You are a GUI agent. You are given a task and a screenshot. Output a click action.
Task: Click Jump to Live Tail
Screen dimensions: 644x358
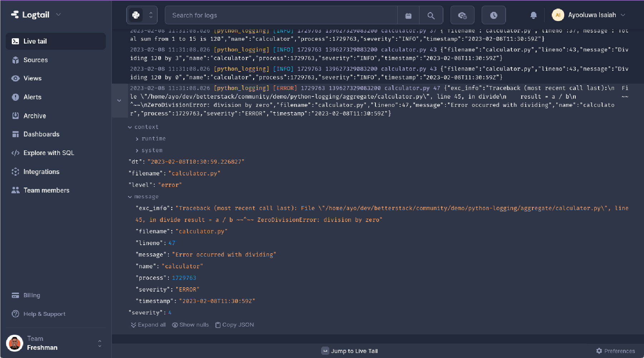pos(350,351)
